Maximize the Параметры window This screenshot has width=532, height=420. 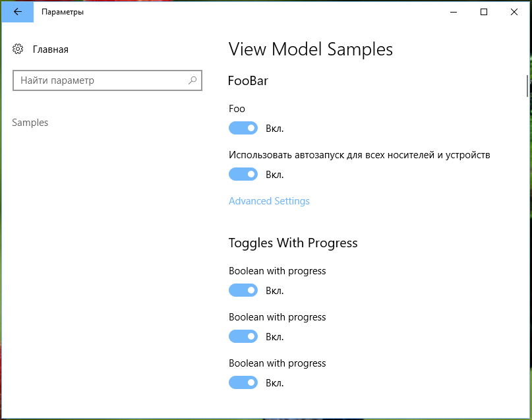pos(484,12)
